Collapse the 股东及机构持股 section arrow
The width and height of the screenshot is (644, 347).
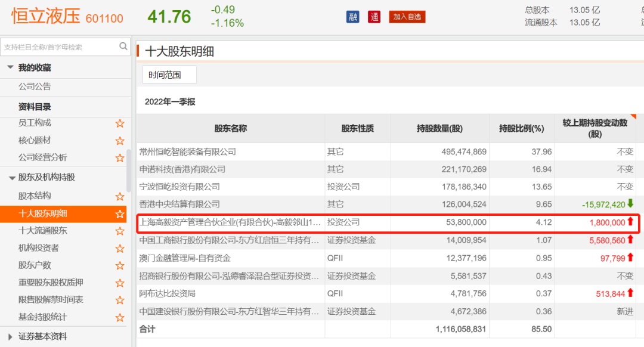tap(12, 178)
